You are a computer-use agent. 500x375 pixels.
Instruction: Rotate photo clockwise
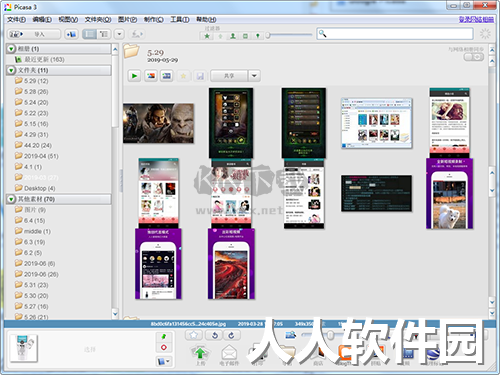pos(231,335)
